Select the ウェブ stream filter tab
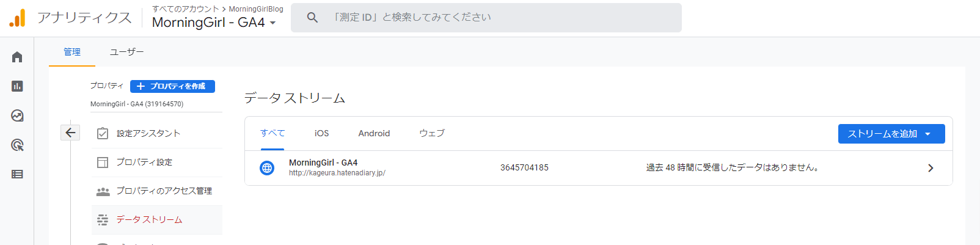This screenshot has height=245, width=980. (x=432, y=133)
